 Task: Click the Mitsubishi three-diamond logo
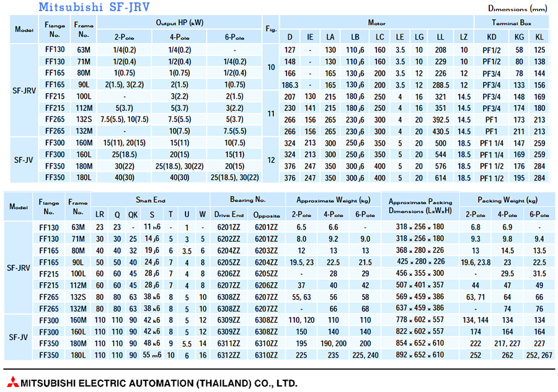coord(12,382)
